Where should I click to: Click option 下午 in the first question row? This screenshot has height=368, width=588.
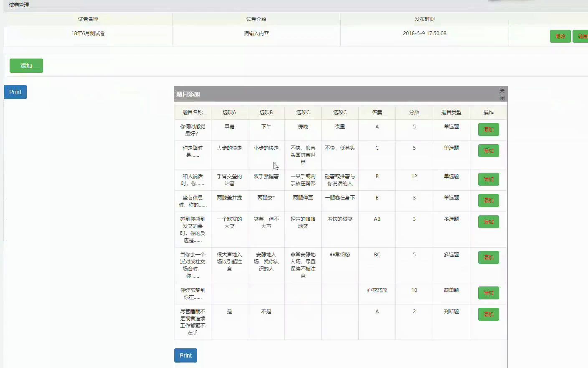coord(266,127)
